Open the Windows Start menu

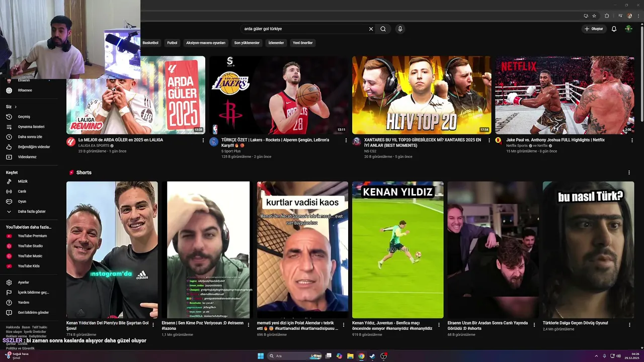click(x=261, y=356)
